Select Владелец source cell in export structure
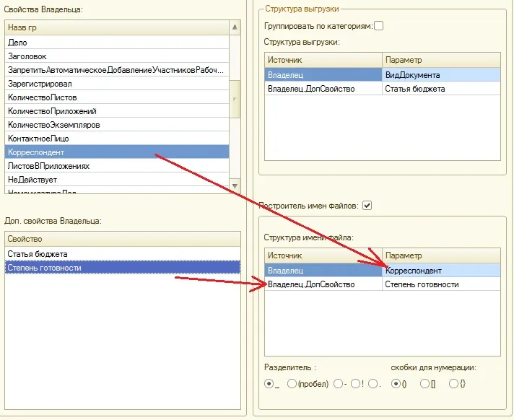This screenshot has width=514, height=420. (323, 75)
